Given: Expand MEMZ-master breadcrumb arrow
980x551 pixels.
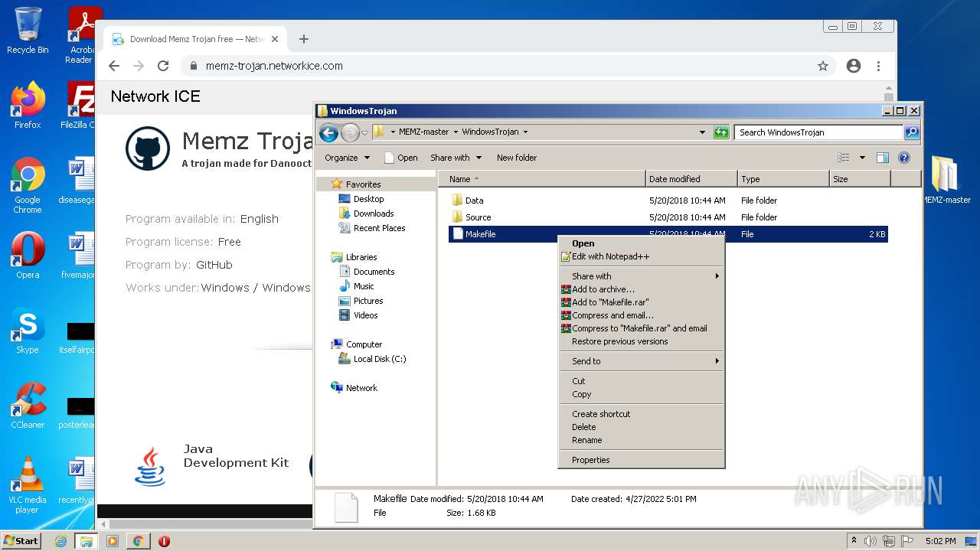Looking at the screenshot, I should tap(456, 132).
